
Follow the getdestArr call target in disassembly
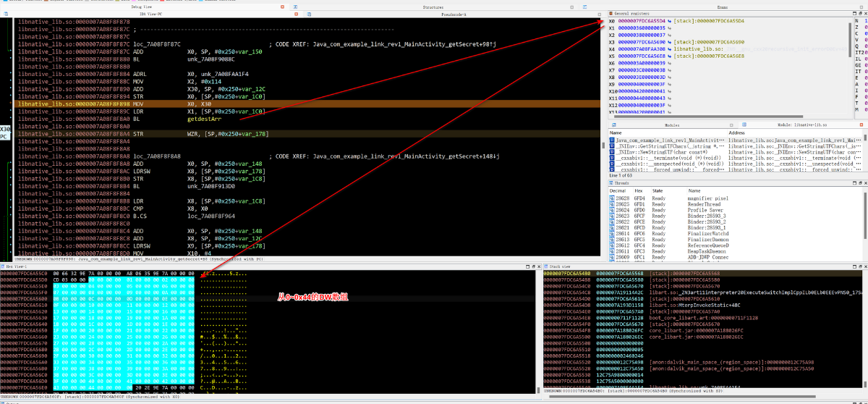pos(204,119)
